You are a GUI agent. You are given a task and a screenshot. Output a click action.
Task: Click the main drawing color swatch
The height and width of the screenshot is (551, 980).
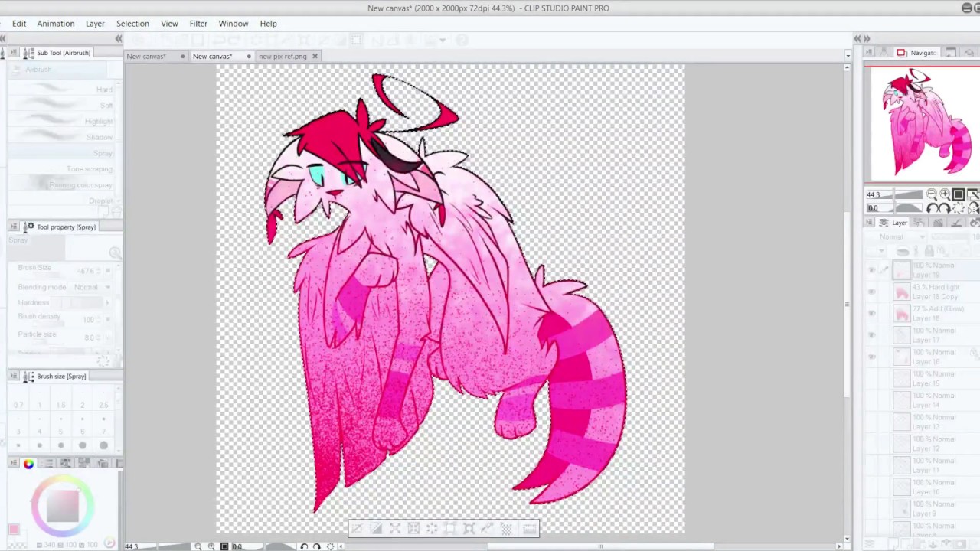pyautogui.click(x=13, y=529)
